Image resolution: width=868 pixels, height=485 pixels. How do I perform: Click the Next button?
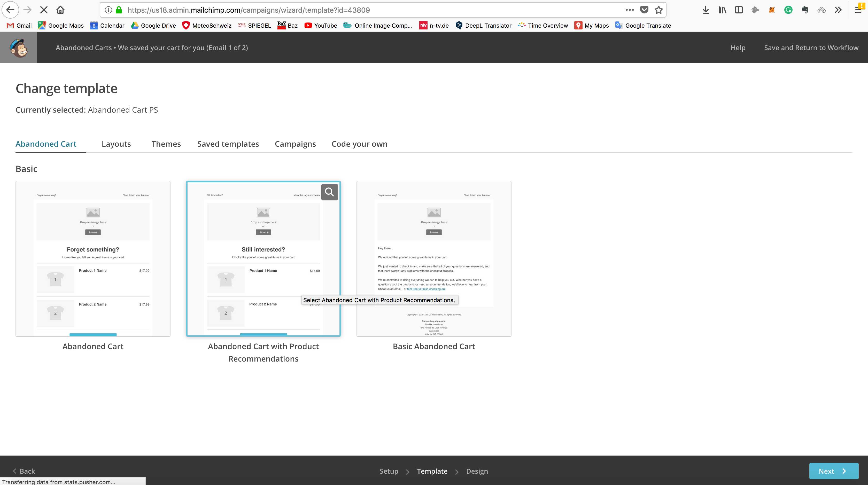(834, 471)
